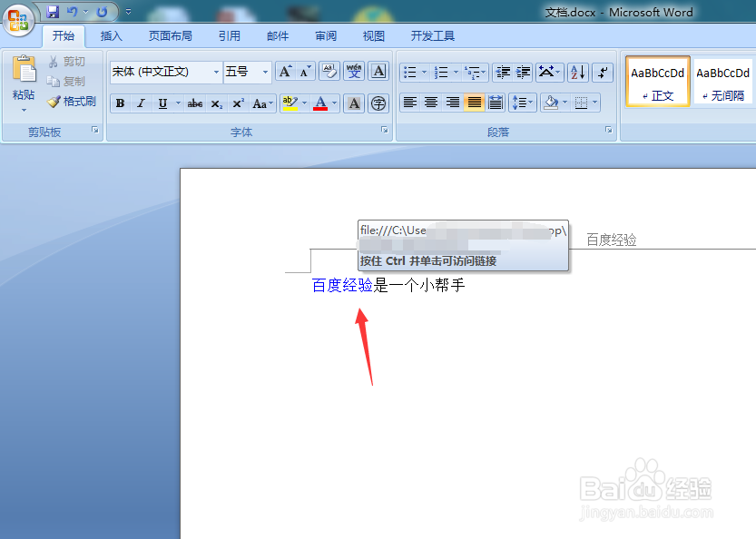Toggle strikethrough abc formatting
This screenshot has width=756, height=539.
(195, 103)
